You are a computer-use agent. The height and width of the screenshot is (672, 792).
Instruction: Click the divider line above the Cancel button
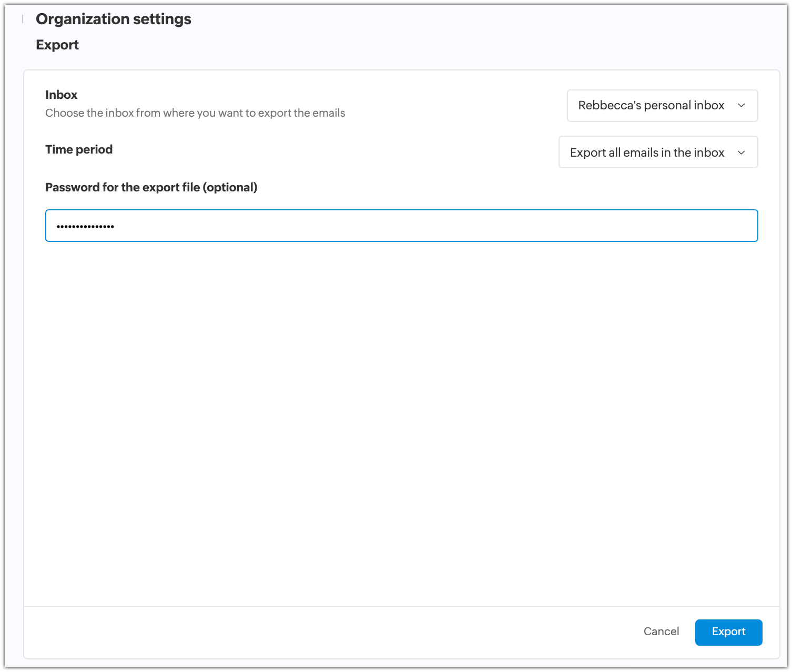click(x=401, y=606)
